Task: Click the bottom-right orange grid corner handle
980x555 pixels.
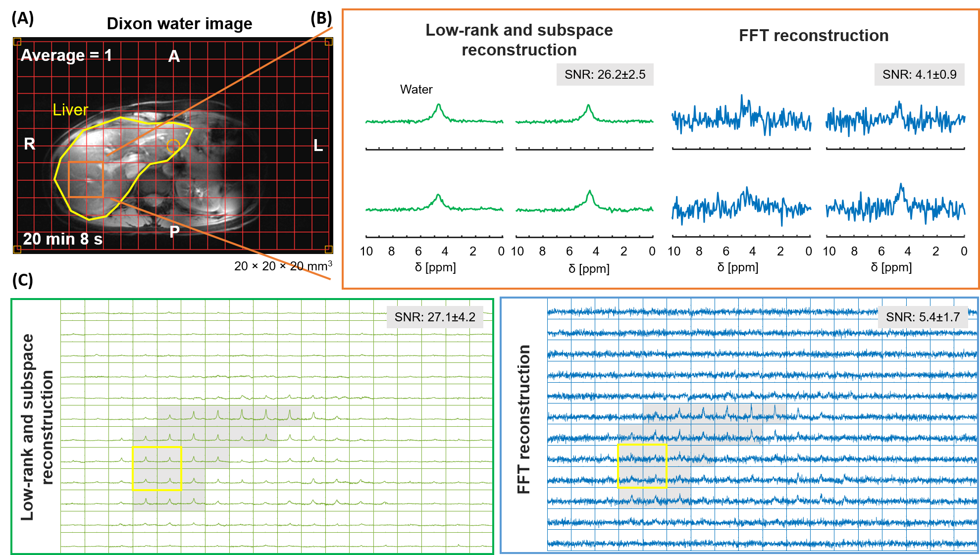Action: pyautogui.click(x=328, y=249)
